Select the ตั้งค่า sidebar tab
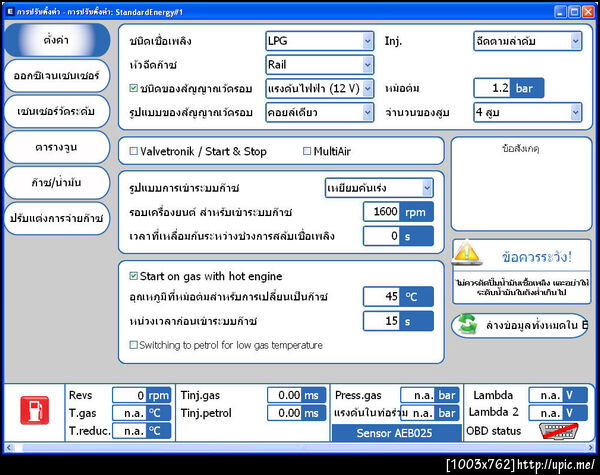Image resolution: width=600 pixels, height=475 pixels. click(57, 40)
